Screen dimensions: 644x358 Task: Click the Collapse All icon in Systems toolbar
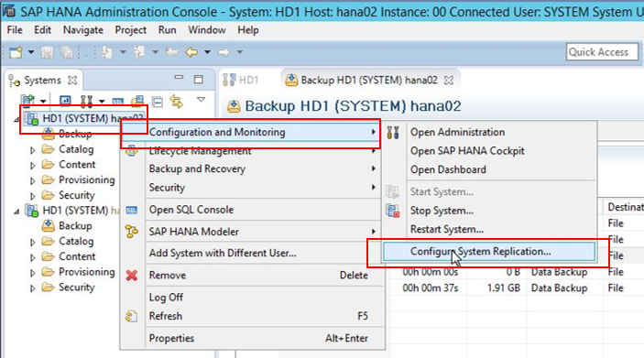coord(157,101)
